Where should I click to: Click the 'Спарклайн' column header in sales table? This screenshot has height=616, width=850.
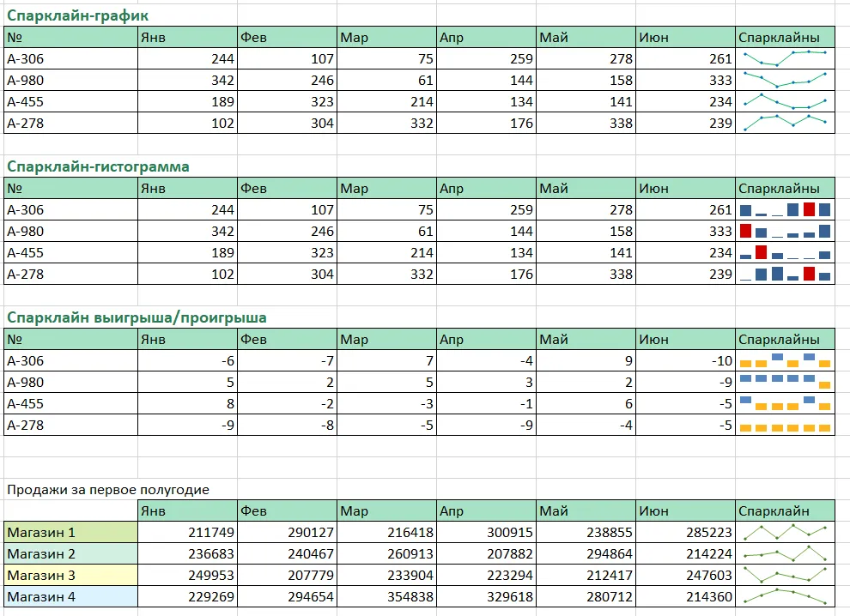tap(785, 510)
